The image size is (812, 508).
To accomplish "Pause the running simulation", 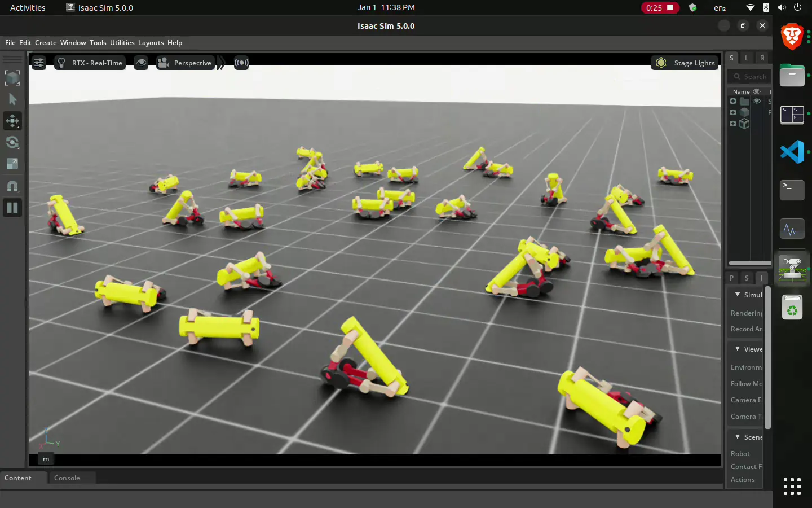I will point(12,208).
